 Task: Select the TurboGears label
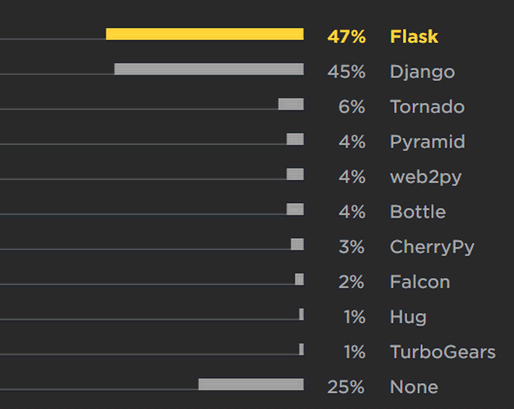click(443, 352)
